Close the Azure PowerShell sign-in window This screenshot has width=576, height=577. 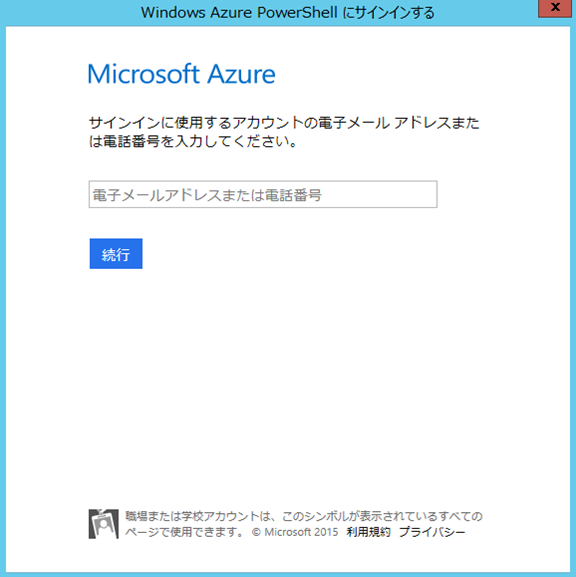(555, 8)
